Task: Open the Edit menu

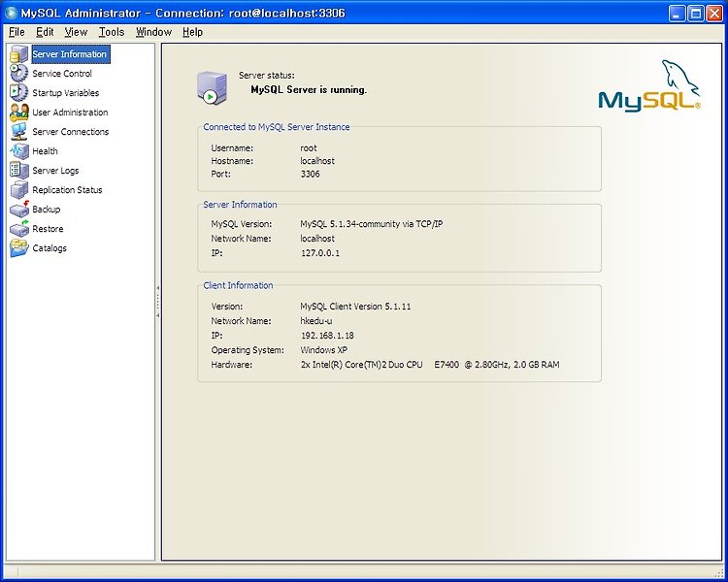Action: (x=45, y=32)
